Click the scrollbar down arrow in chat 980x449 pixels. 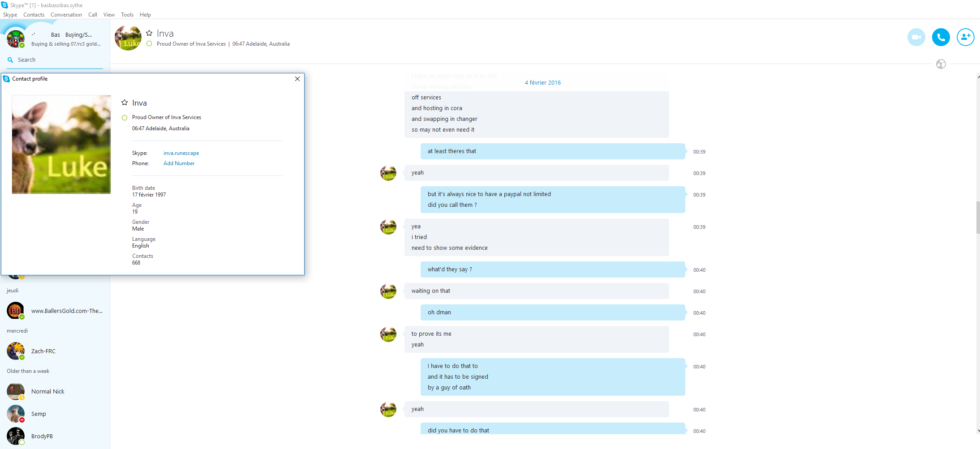[x=978, y=431]
